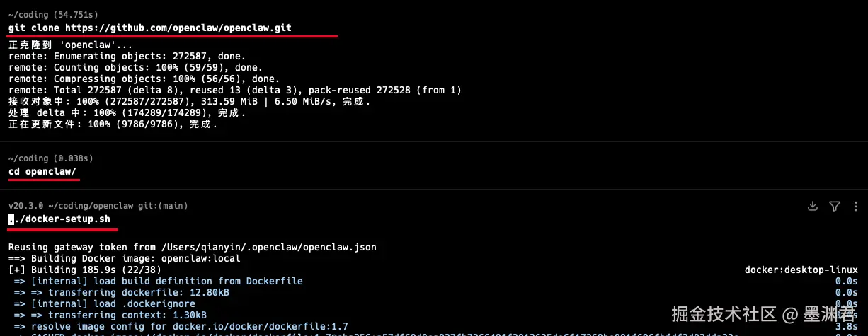Open the block output filter funnel icon

[835, 206]
